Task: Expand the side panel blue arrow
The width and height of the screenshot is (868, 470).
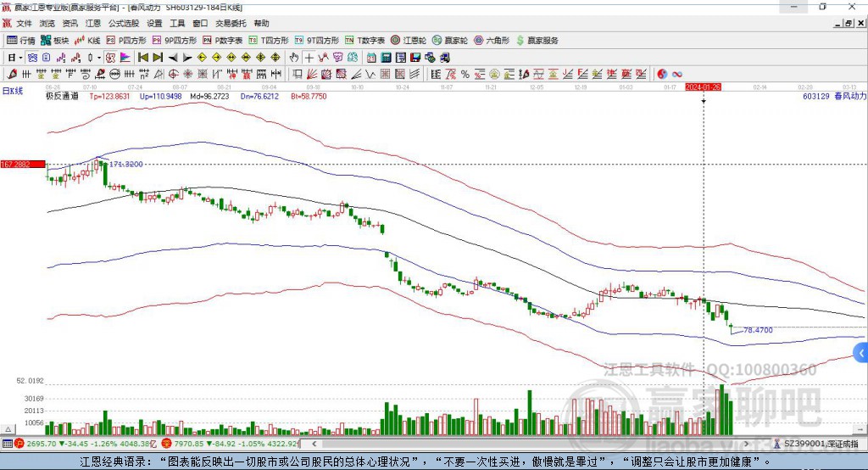Action: 861,353
